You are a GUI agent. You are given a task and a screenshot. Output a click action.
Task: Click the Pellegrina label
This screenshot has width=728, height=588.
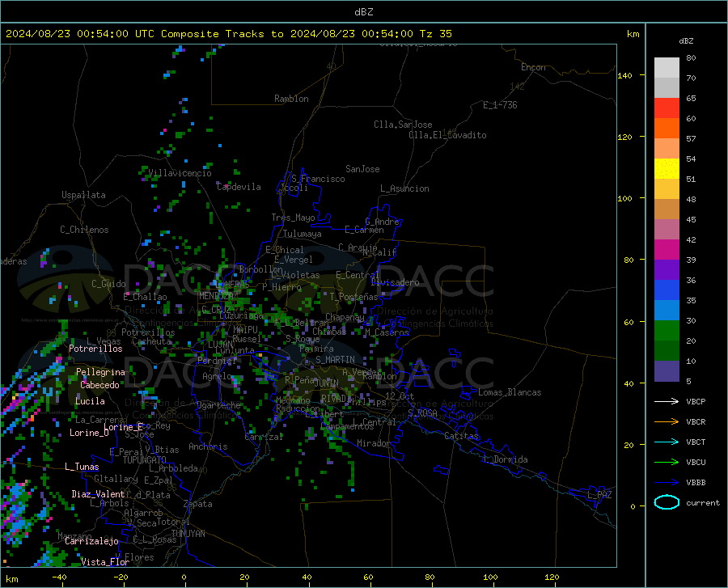pyautogui.click(x=100, y=372)
